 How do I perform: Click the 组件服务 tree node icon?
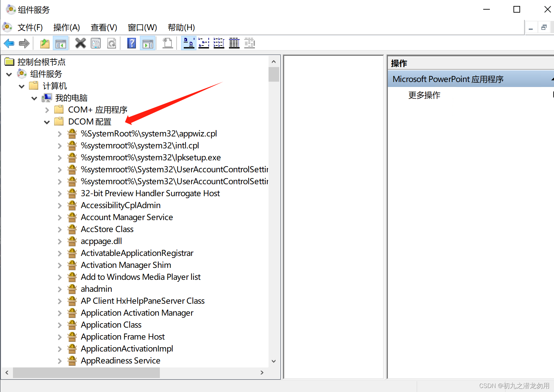22,74
